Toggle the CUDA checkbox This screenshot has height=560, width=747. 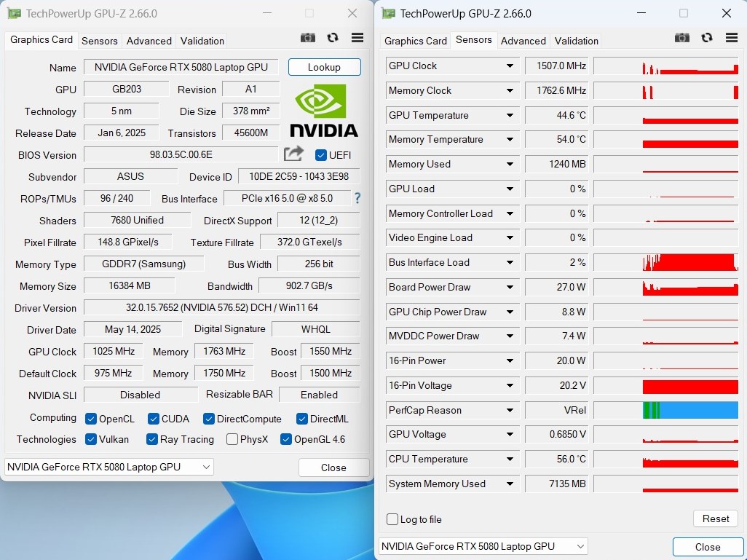point(153,419)
